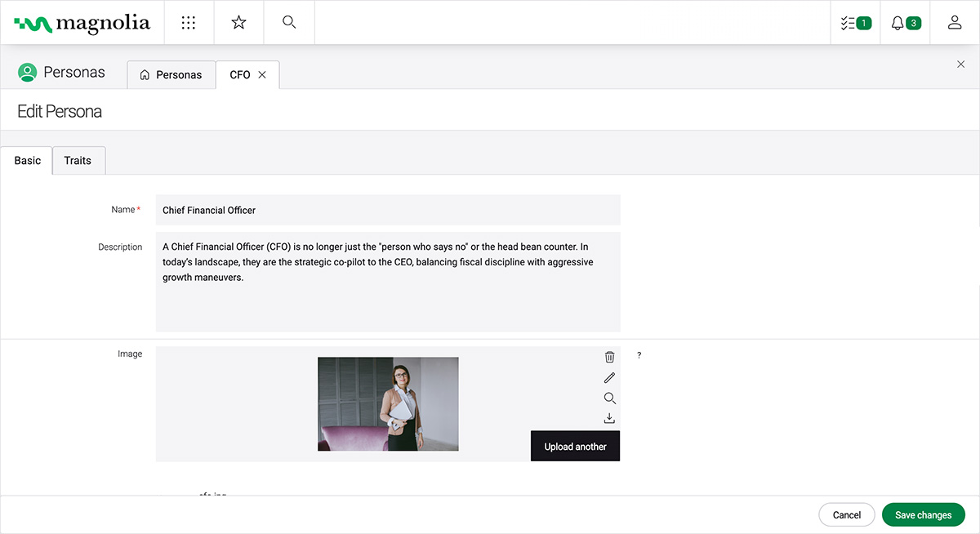Open notifications bell
The image size is (980, 534).
pyautogui.click(x=905, y=23)
